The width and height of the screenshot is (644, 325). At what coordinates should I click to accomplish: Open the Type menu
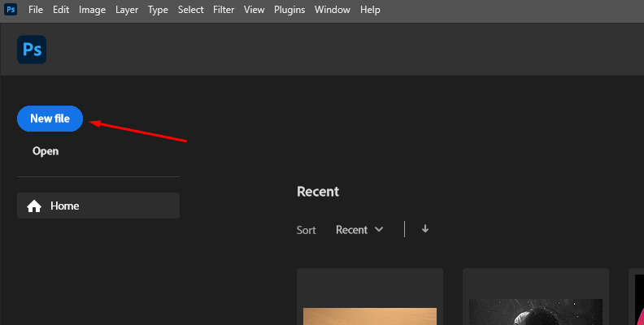tap(158, 10)
